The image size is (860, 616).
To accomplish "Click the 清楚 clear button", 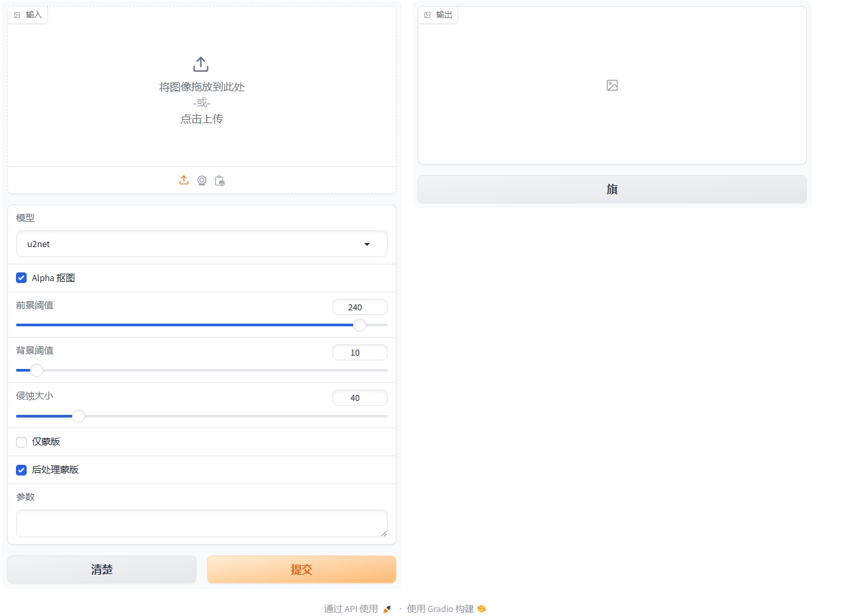I will (102, 569).
